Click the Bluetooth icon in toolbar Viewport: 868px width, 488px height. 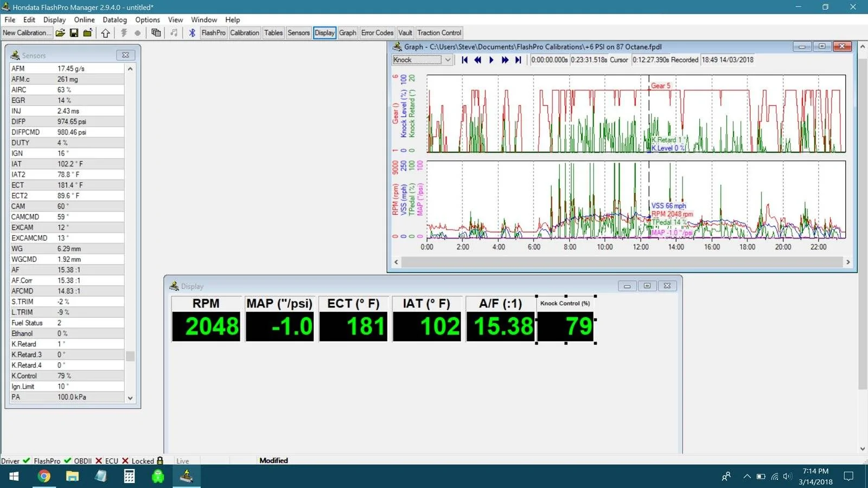192,33
